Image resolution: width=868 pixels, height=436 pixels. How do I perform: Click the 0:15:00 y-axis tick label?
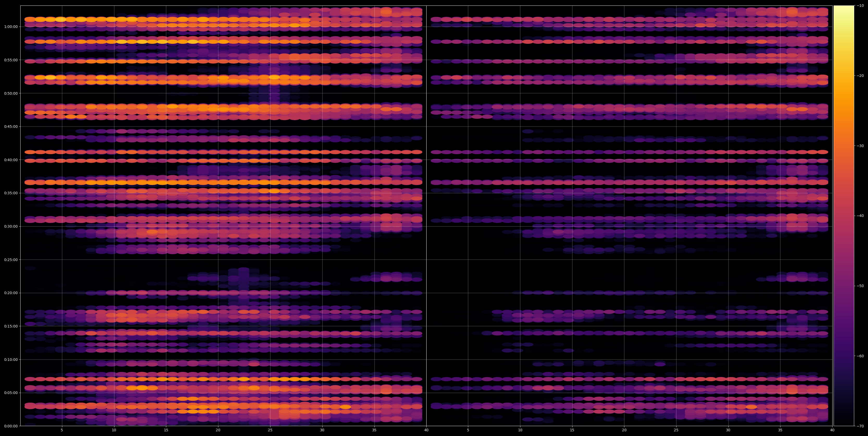[x=10, y=326]
